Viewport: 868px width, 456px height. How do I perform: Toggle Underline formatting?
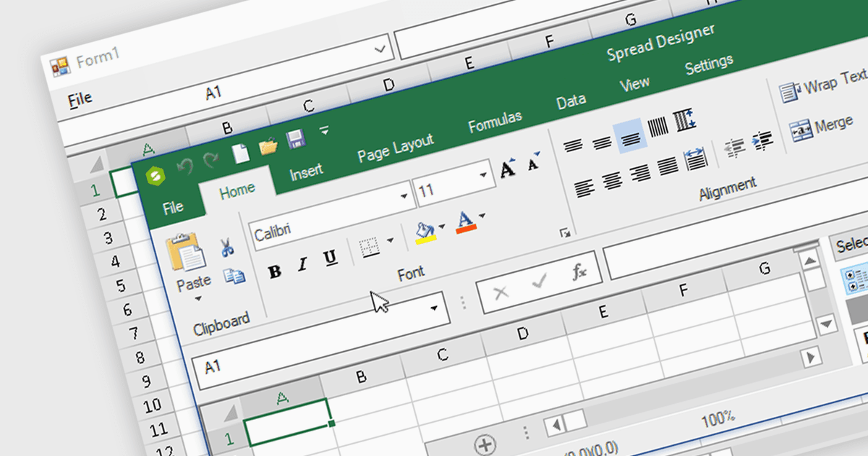point(330,257)
